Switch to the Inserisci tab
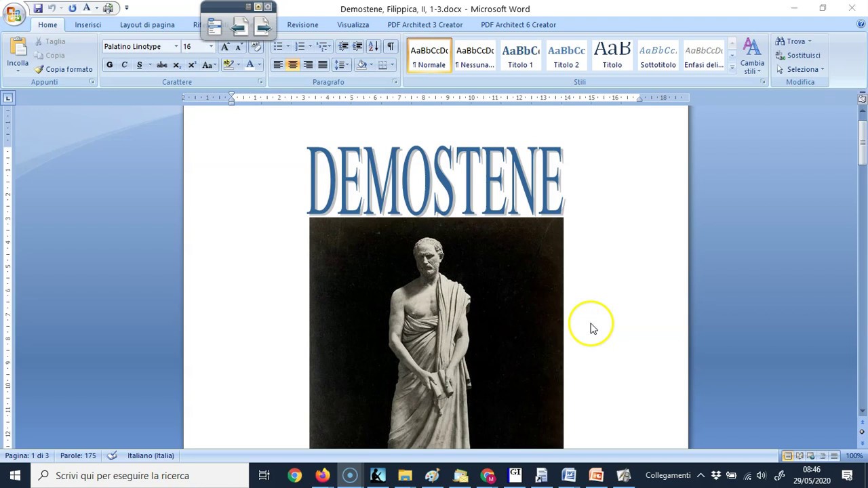 point(87,24)
